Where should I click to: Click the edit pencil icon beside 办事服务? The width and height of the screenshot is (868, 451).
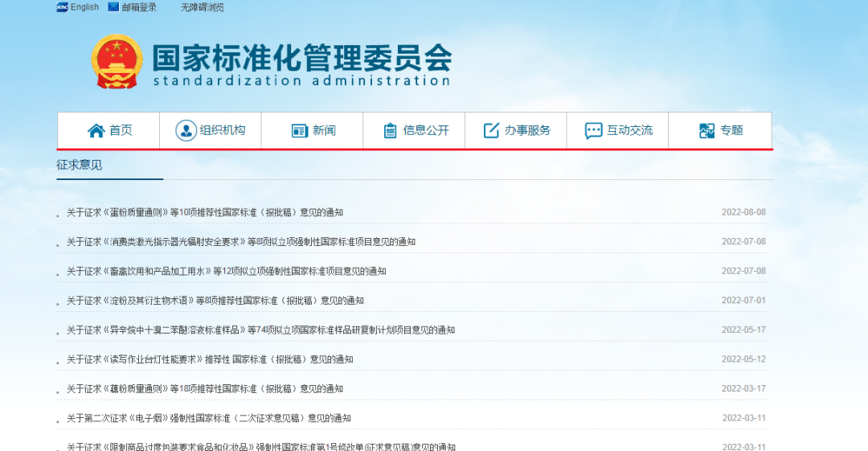(x=492, y=131)
